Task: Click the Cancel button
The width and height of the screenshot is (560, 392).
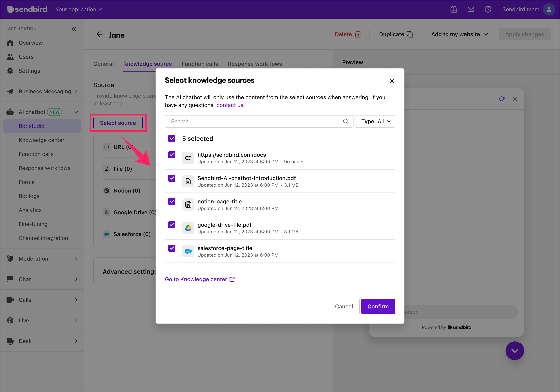Action: coord(344,306)
